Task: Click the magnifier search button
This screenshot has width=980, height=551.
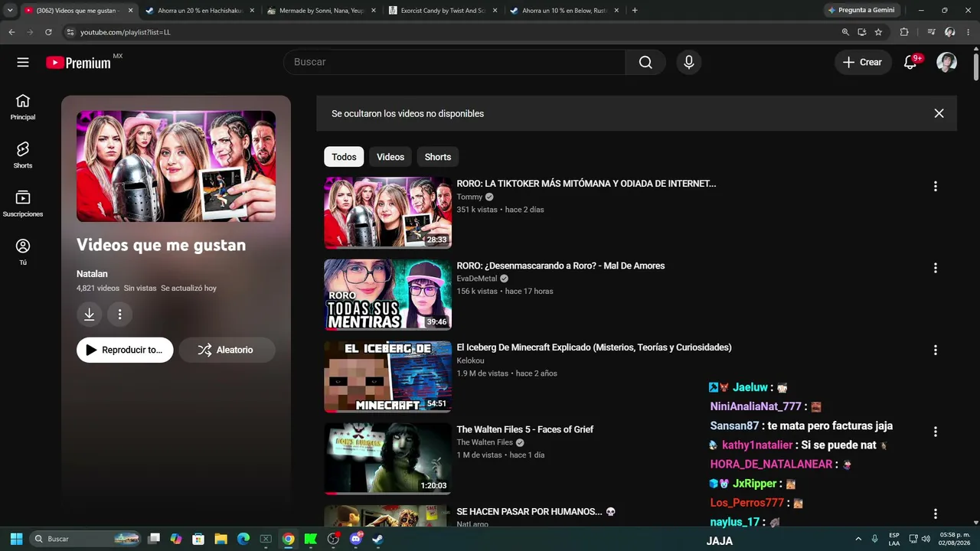Action: click(x=645, y=62)
